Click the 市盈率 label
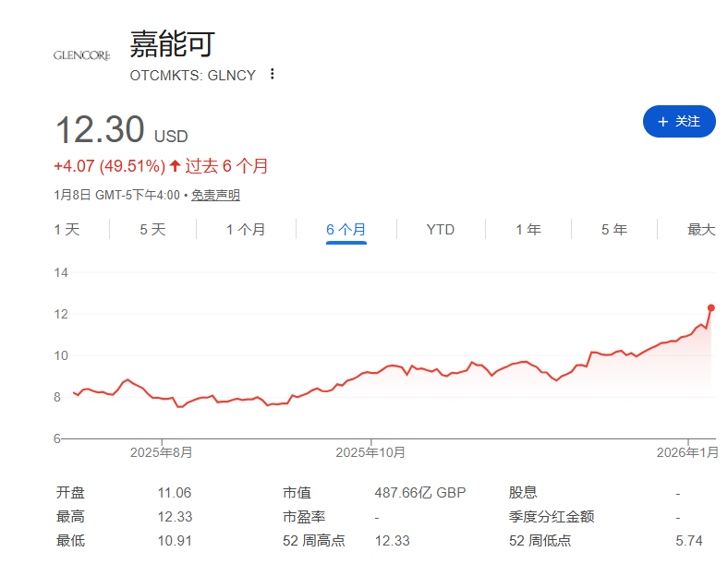728x576 pixels. (x=304, y=517)
